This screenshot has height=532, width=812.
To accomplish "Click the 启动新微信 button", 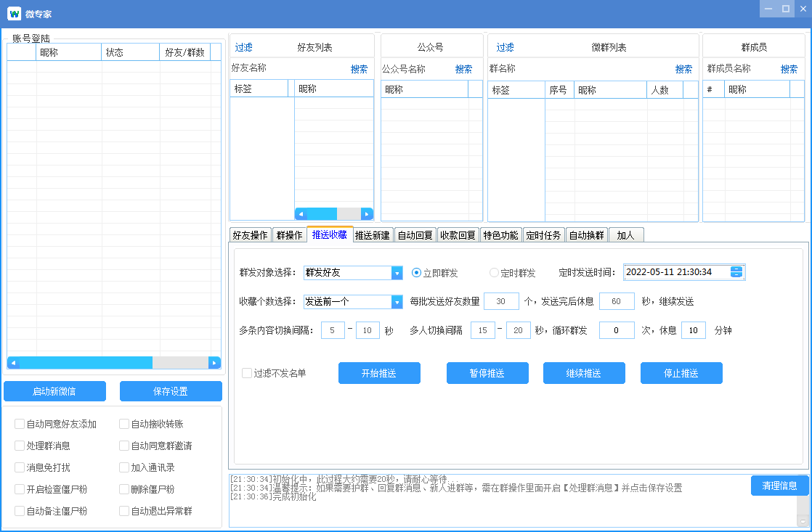I will pyautogui.click(x=54, y=391).
